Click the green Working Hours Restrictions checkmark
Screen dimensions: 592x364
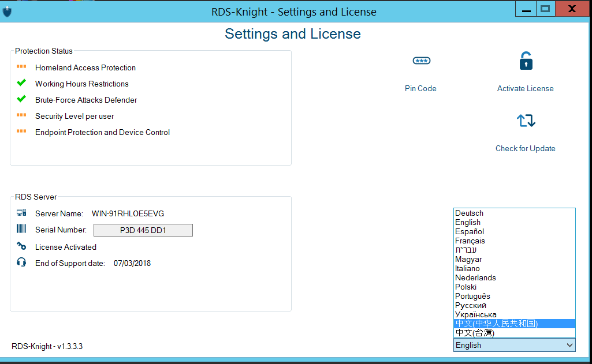[21, 83]
